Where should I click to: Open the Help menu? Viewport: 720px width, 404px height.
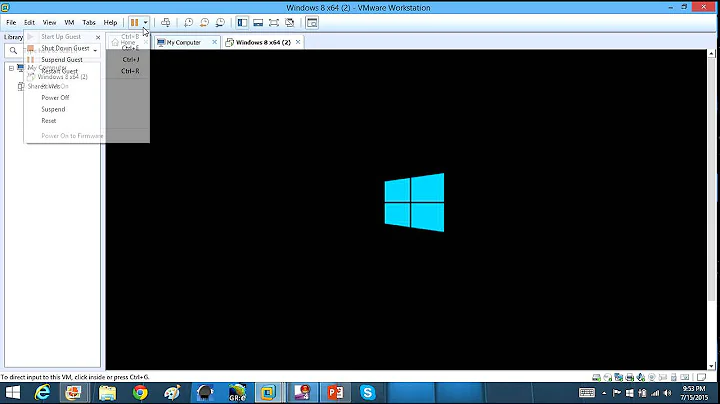click(x=110, y=22)
